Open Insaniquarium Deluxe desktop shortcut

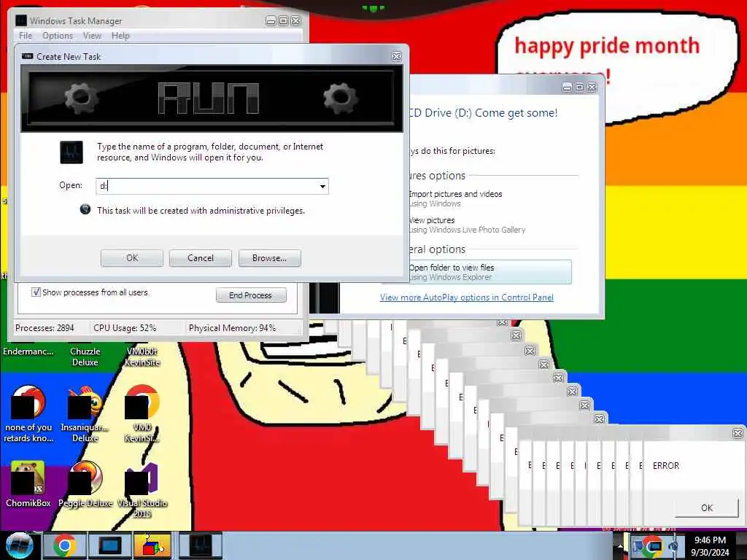click(85, 414)
